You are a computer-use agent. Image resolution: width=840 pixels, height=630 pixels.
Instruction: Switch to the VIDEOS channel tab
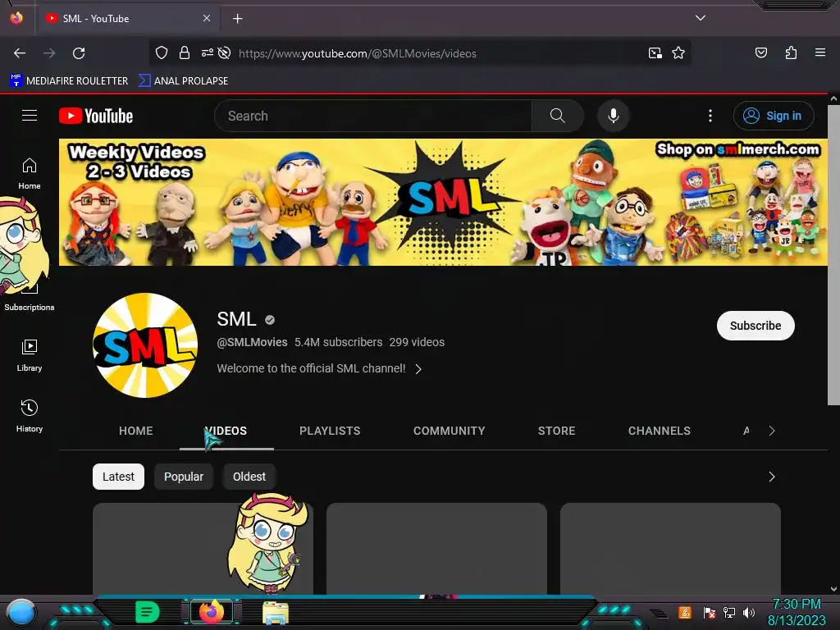(226, 431)
